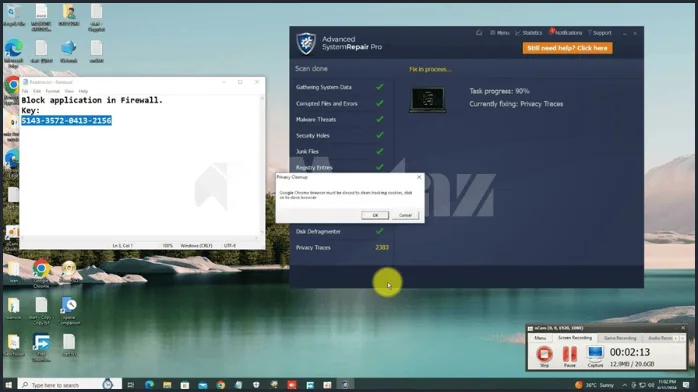Click the 'Fix in process...' status text
Image resolution: width=698 pixels, height=392 pixels.
430,69
